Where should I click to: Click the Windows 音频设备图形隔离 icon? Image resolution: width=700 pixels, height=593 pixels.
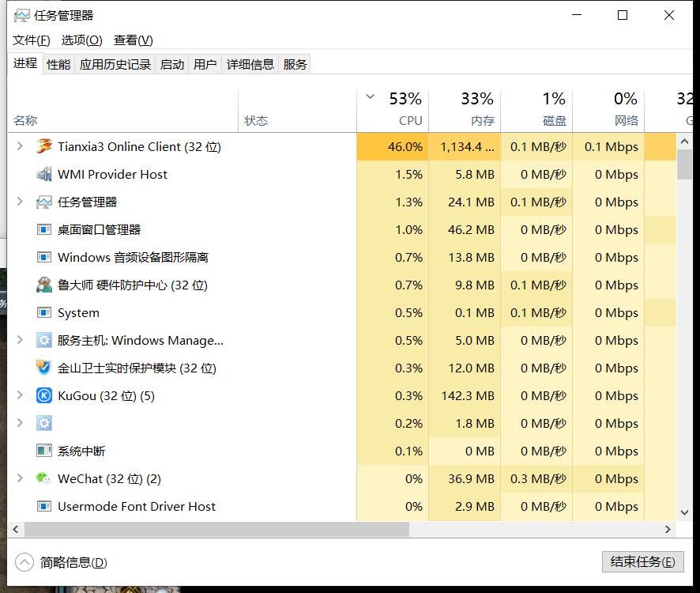(x=43, y=258)
